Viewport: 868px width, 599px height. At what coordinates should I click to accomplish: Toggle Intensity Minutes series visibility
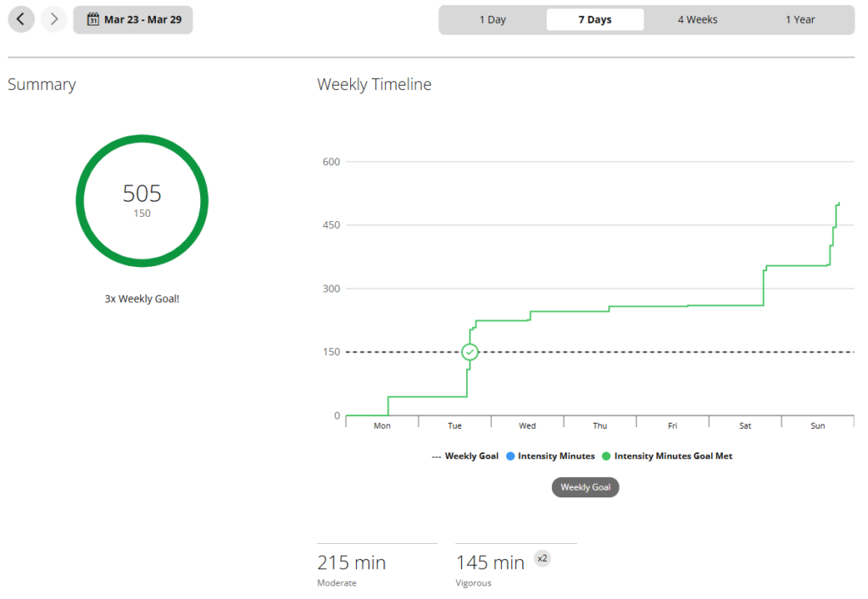point(550,456)
